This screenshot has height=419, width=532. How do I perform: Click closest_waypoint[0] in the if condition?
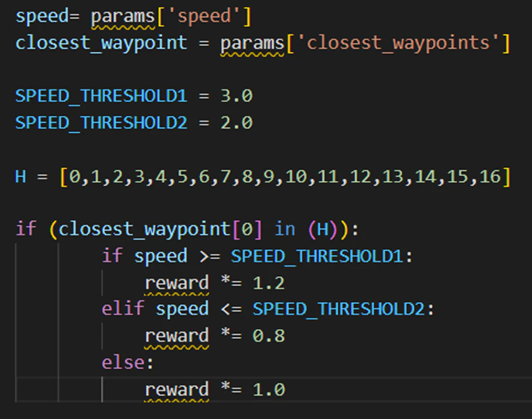pos(160,229)
